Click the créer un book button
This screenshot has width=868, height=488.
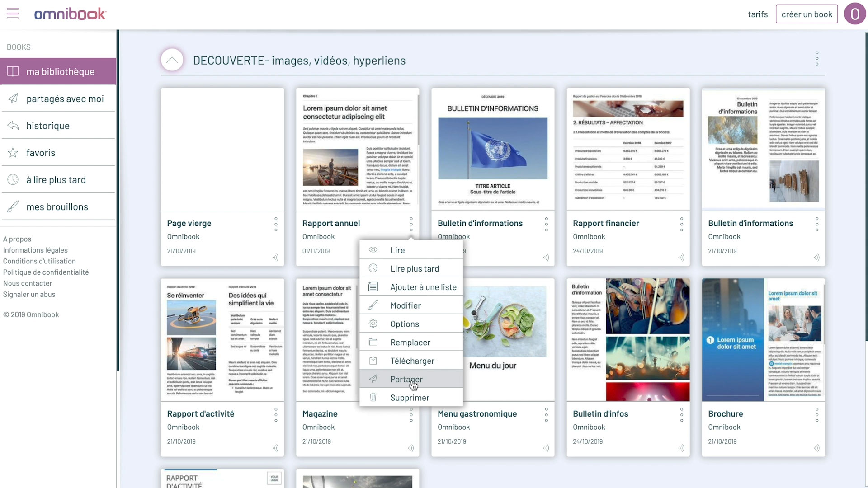807,14
